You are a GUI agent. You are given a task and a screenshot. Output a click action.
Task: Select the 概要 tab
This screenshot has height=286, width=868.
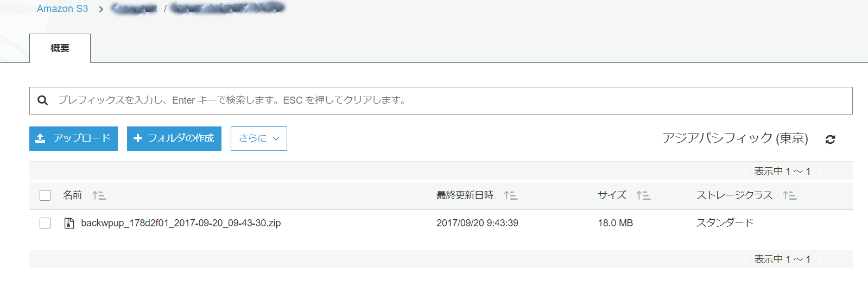pos(60,48)
